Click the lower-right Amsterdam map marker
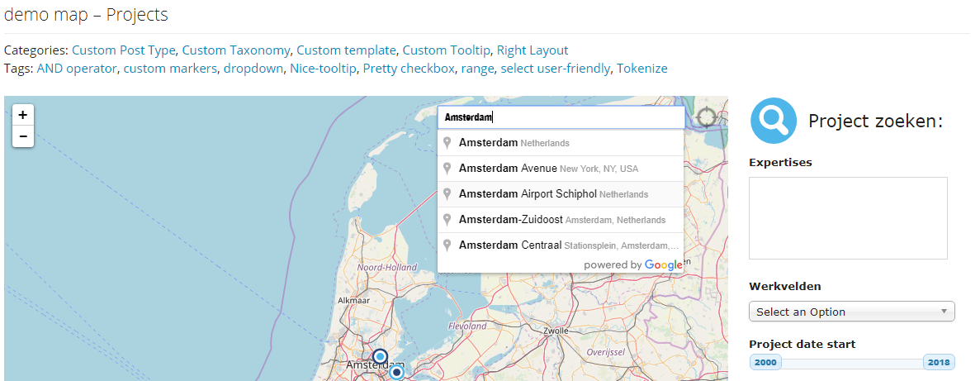Viewport: 980px width, 381px height. click(x=397, y=373)
